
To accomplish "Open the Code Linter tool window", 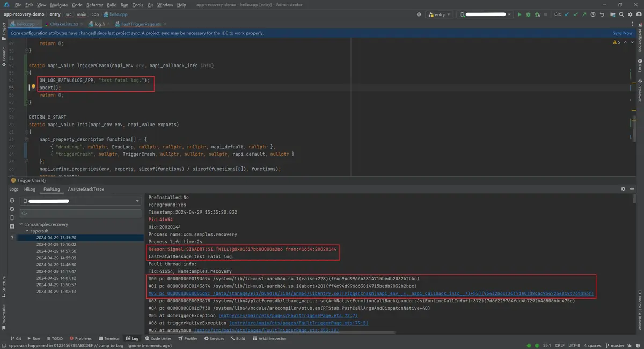I will (158, 338).
